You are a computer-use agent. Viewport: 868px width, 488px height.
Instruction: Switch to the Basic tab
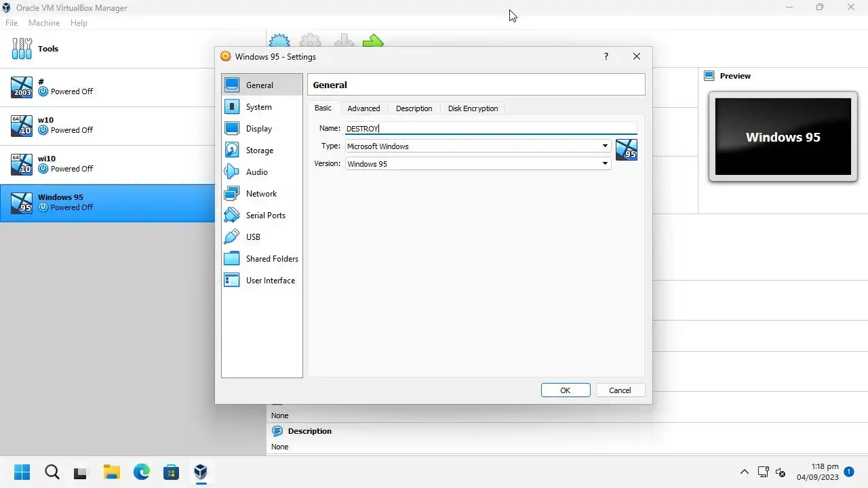(x=323, y=108)
